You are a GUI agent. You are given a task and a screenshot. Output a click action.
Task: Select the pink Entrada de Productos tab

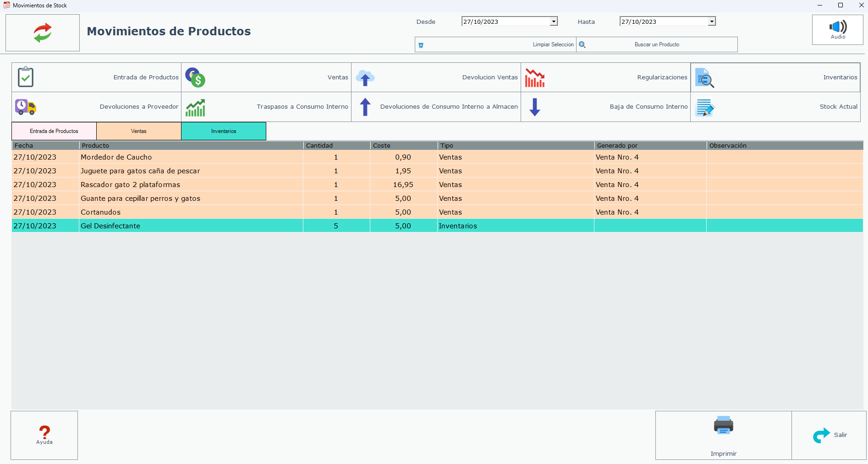pos(54,131)
